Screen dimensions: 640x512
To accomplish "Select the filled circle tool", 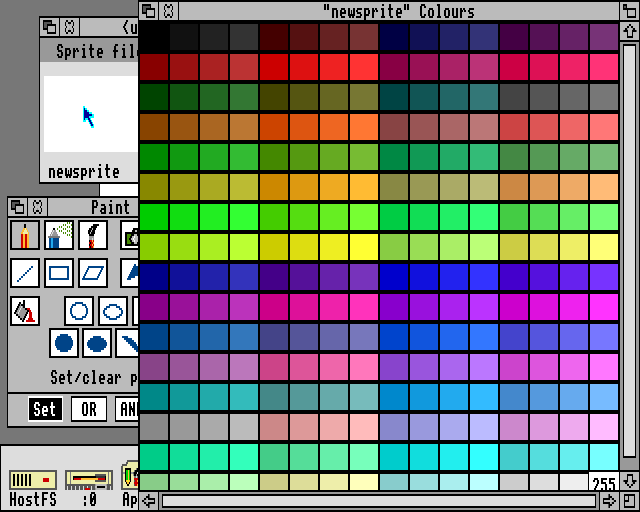I will coord(64,343).
